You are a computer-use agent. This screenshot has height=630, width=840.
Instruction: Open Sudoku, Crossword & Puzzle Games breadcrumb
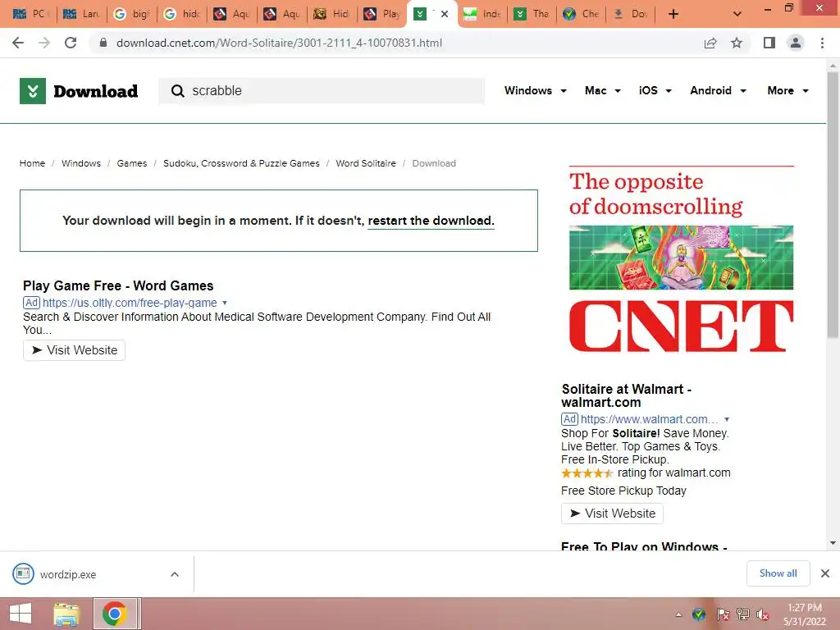coord(241,163)
